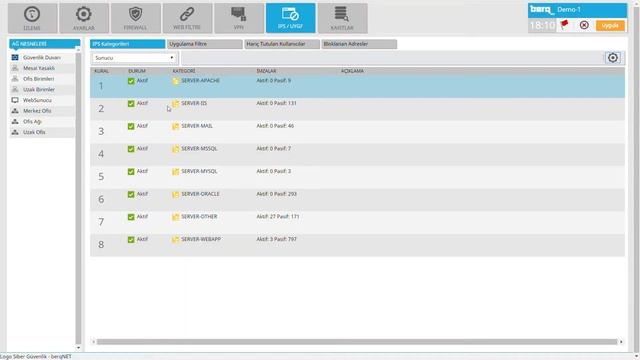Disable the SERVER-OTHER Aktif checkbox
The image size is (640, 360).
[x=131, y=217]
